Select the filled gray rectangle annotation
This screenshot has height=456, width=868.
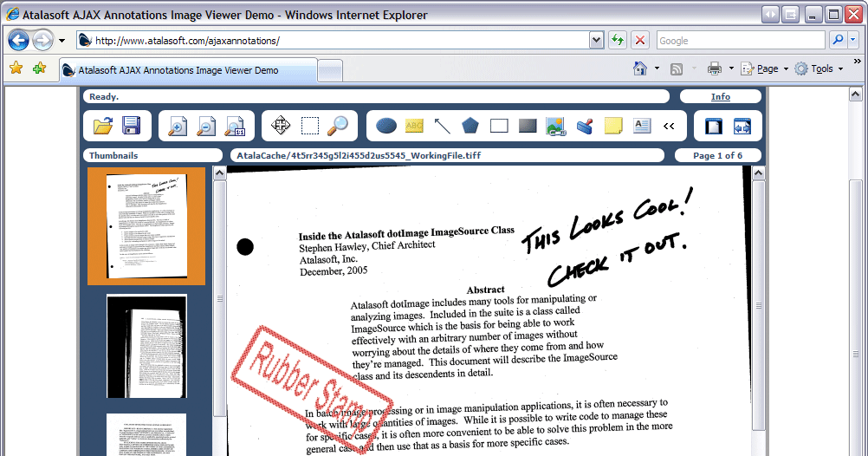click(528, 126)
